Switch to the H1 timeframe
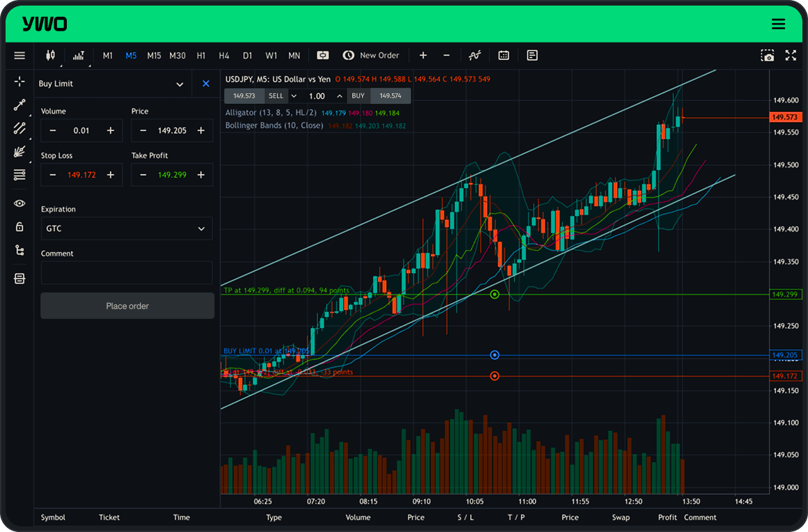The height and width of the screenshot is (532, 808). click(201, 56)
